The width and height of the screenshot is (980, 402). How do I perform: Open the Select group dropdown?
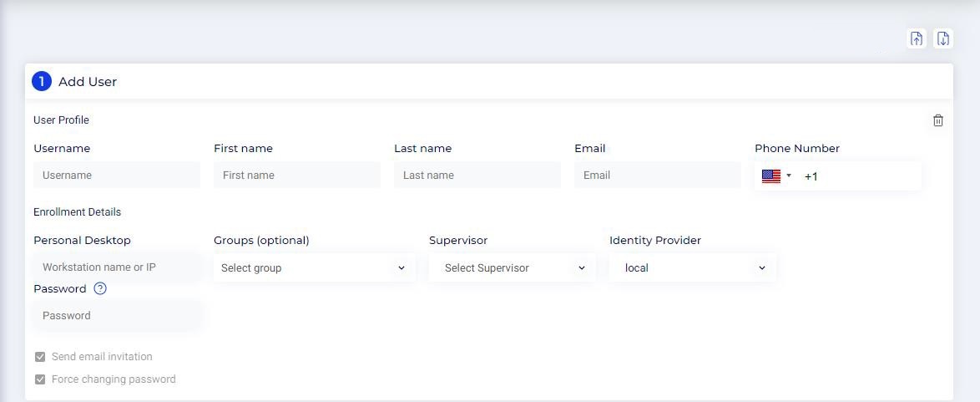point(314,268)
